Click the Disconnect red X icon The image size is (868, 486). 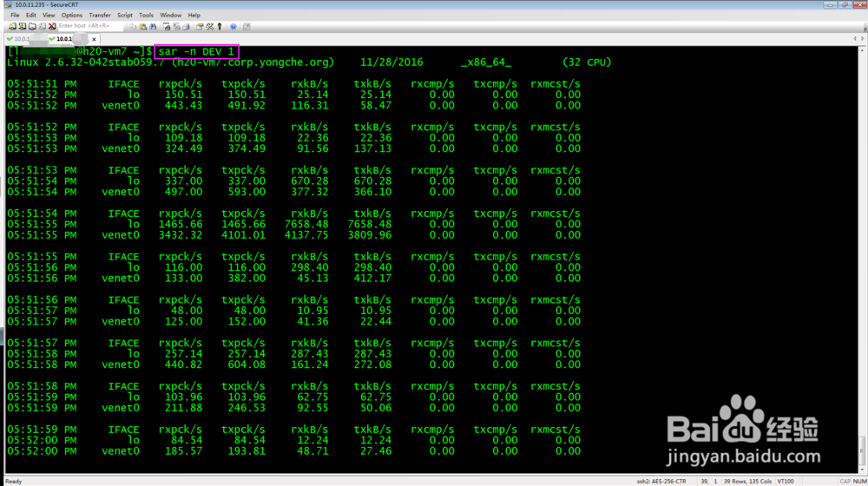tap(52, 27)
